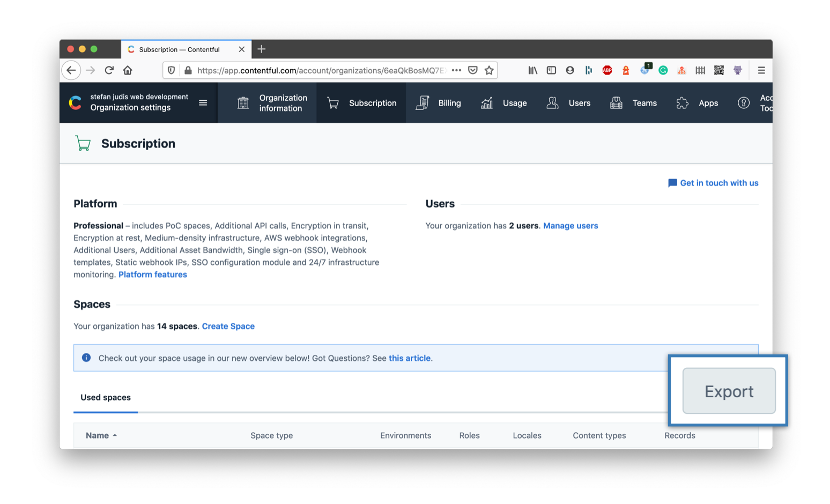Viewport: 830px width, 504px height.
Task: Open the Users nav item
Action: pyautogui.click(x=568, y=103)
